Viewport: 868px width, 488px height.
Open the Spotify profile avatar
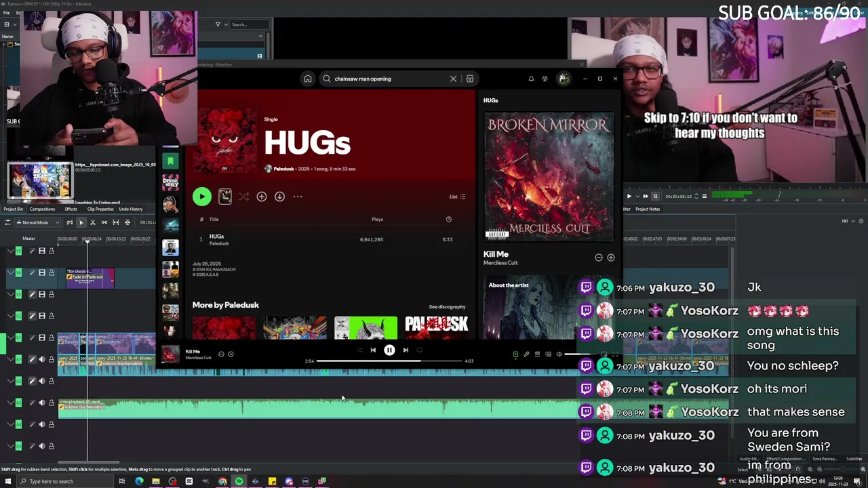[564, 79]
